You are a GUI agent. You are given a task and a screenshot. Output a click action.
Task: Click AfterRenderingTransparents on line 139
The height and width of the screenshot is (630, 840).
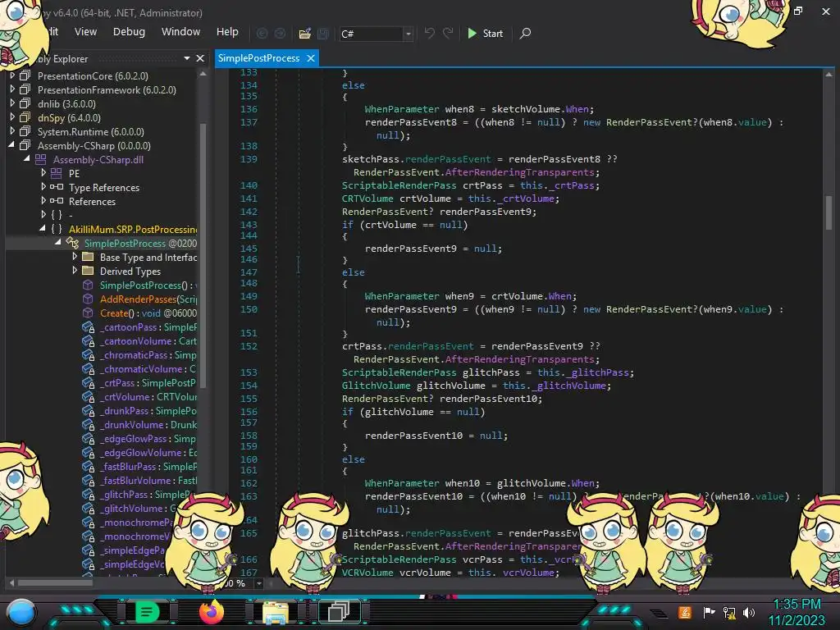[519, 172]
